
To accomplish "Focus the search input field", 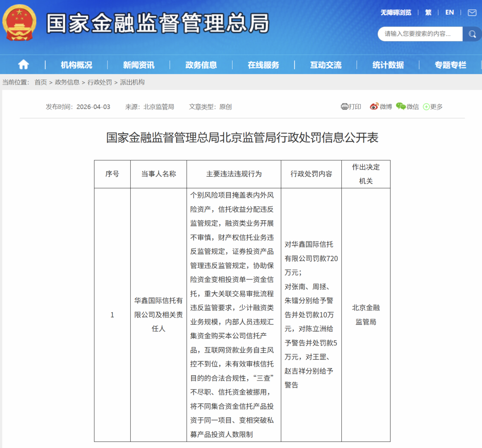I will point(420,34).
